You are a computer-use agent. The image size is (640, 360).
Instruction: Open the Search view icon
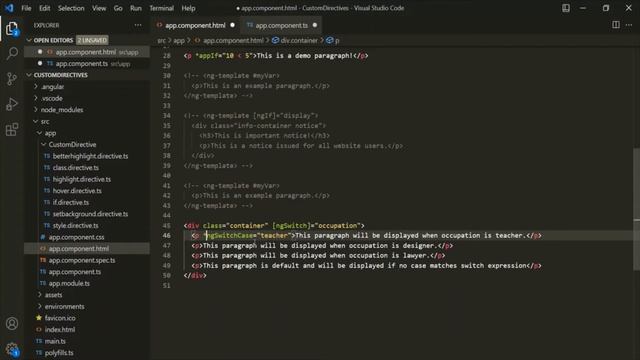[x=12, y=53]
